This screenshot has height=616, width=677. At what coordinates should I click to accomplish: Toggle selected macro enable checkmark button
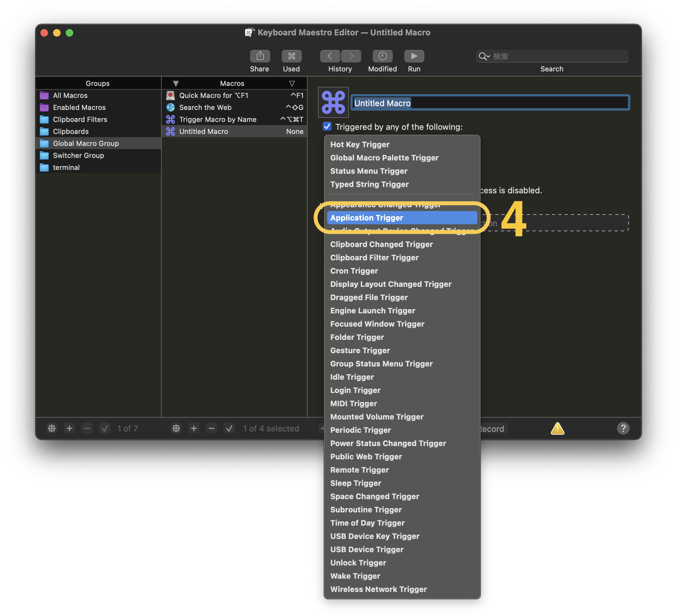pyautogui.click(x=229, y=428)
